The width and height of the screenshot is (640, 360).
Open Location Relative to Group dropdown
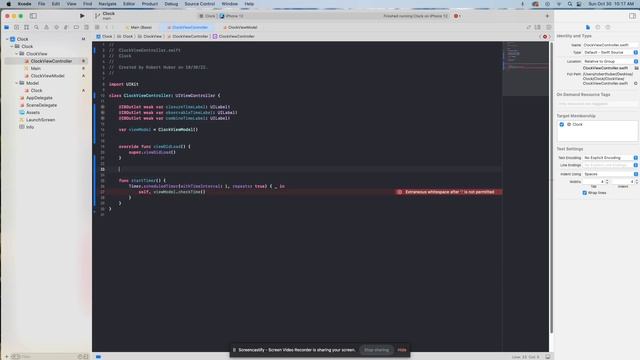[x=610, y=61]
